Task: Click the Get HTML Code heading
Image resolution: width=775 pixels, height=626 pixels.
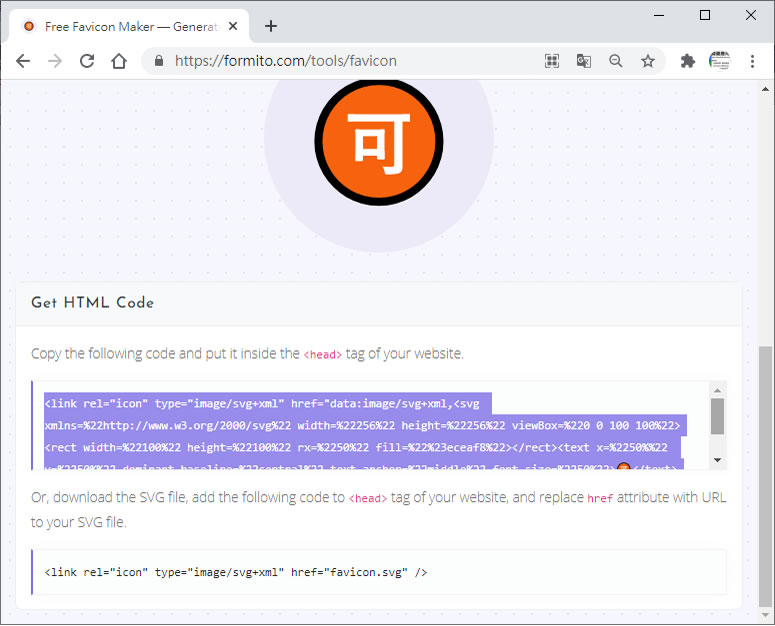Action: coord(92,302)
